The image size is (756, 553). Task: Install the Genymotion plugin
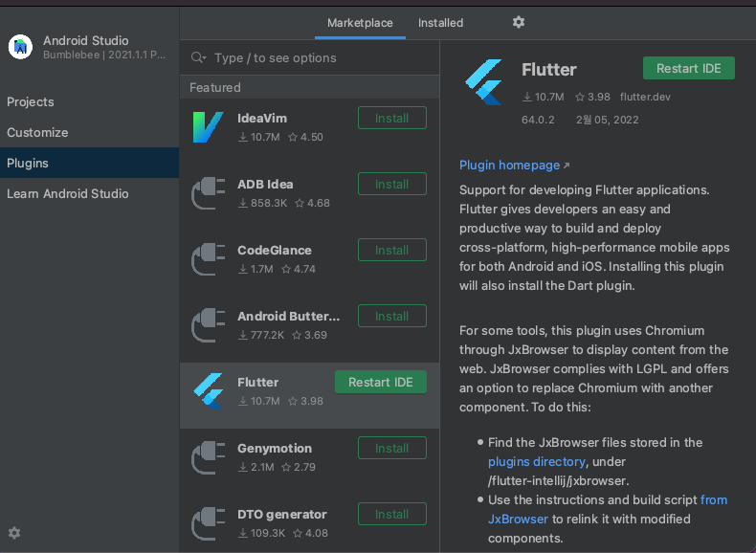[392, 449]
